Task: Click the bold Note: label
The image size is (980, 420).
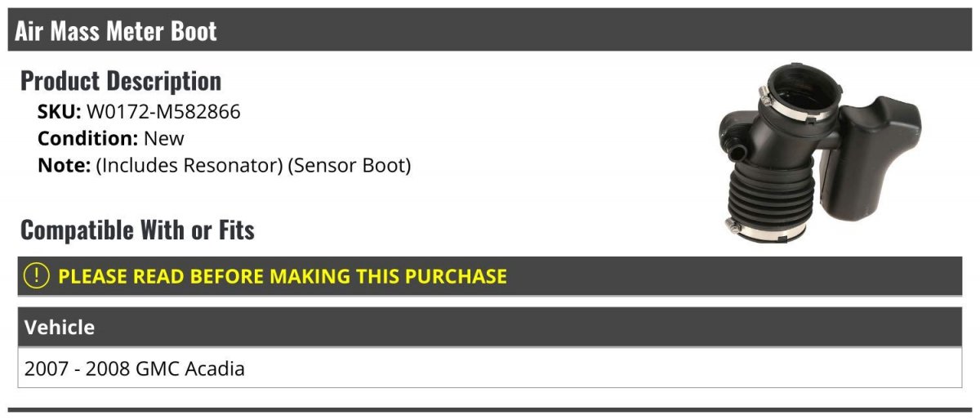Action: (x=64, y=166)
